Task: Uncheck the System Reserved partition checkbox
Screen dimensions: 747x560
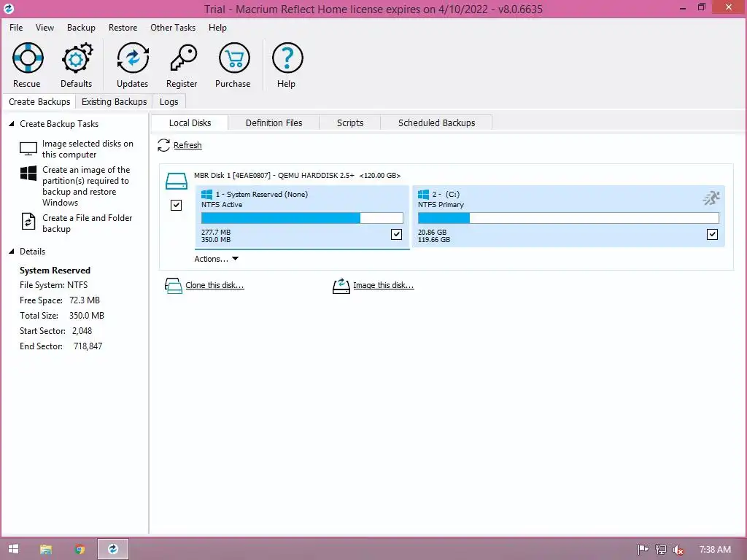Action: coord(396,234)
